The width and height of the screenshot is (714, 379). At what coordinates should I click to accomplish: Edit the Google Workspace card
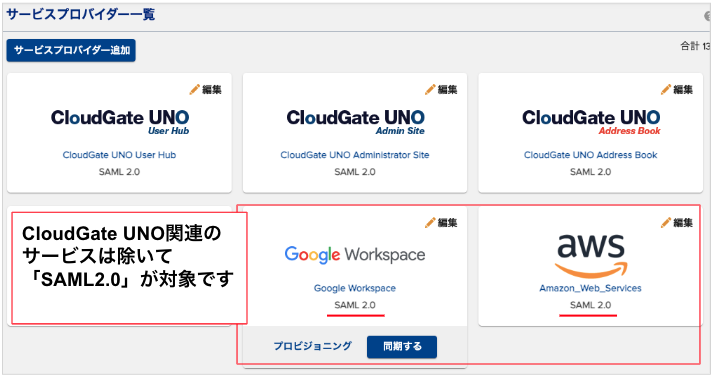(441, 223)
